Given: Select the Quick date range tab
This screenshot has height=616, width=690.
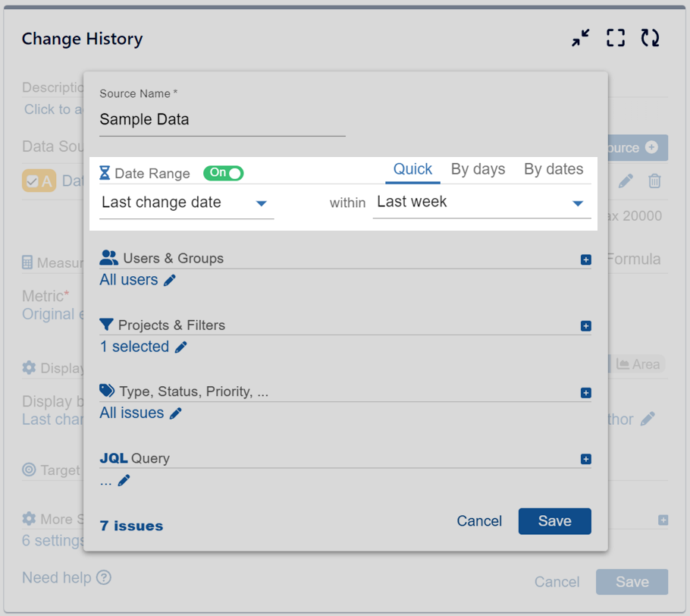Looking at the screenshot, I should pyautogui.click(x=412, y=169).
